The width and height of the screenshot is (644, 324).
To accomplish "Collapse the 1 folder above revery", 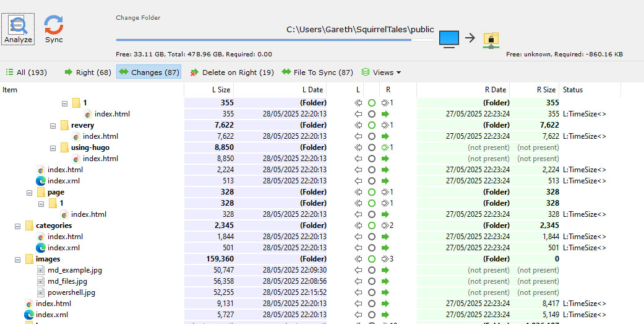I will point(64,103).
